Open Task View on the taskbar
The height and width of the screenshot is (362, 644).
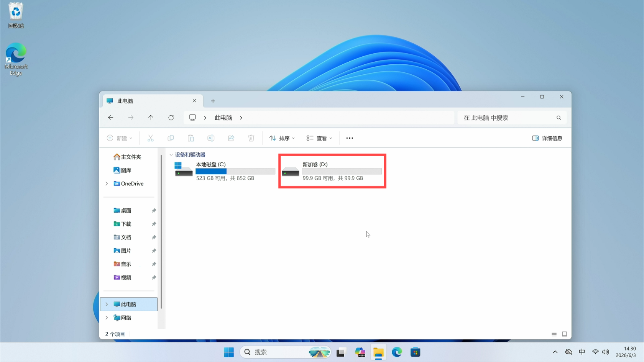click(x=341, y=352)
